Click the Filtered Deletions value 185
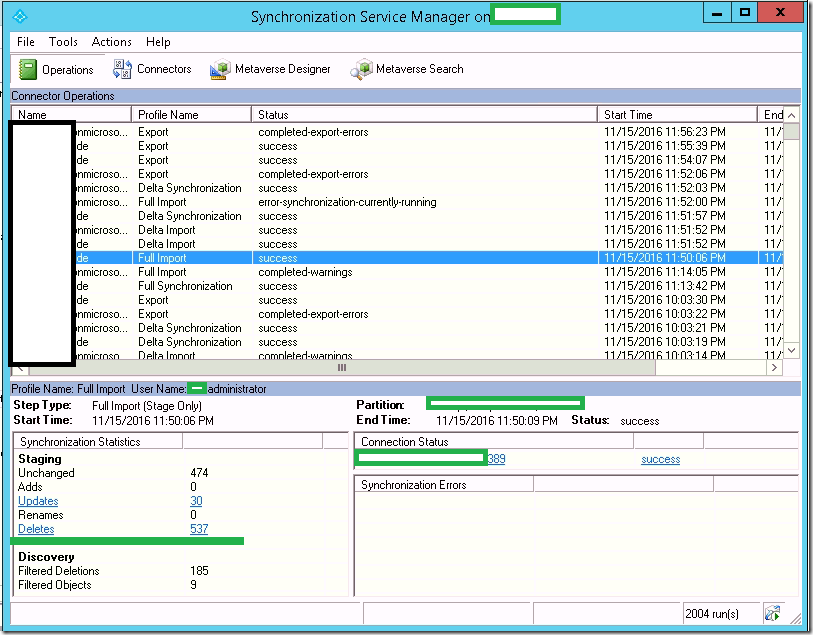 (x=199, y=571)
